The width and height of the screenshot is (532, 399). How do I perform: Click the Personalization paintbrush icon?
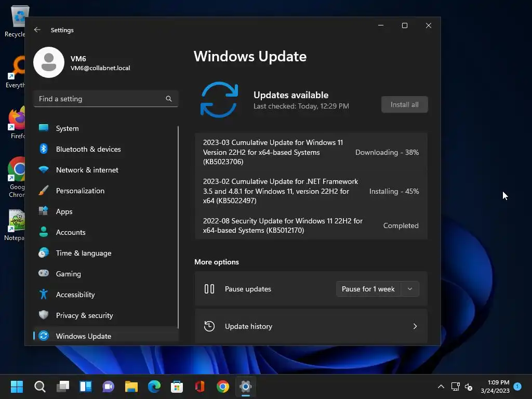[x=44, y=190]
